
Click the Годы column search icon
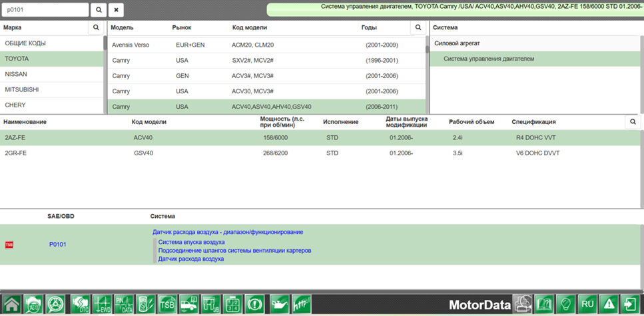[x=418, y=27]
